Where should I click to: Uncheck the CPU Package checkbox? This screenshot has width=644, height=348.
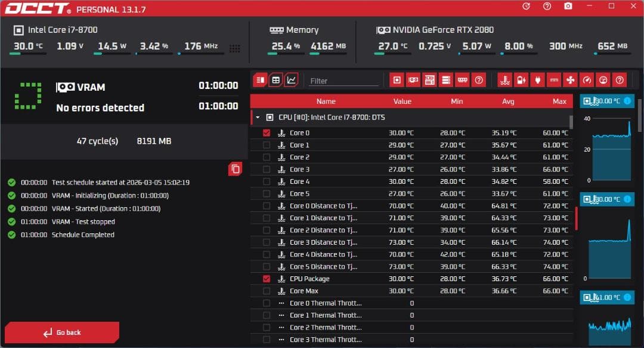(x=267, y=279)
